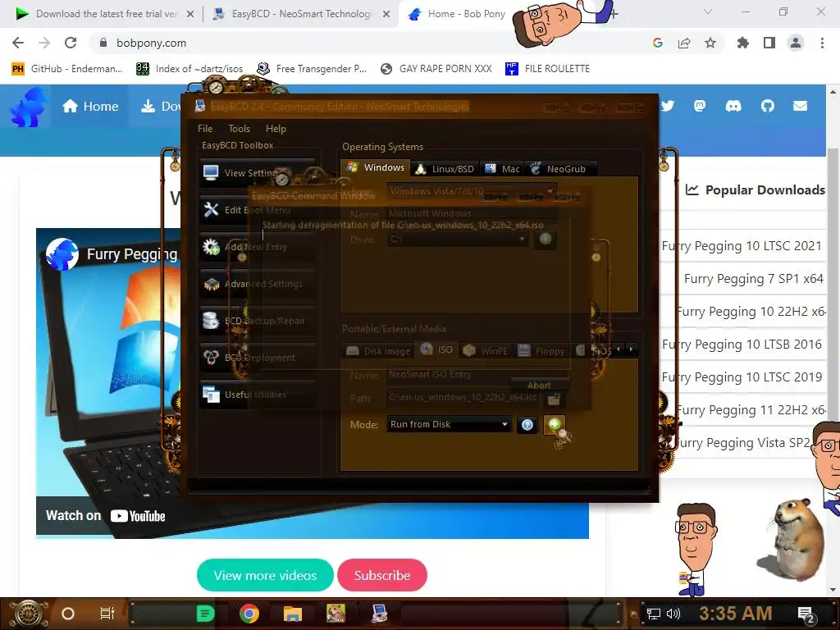Open the Index of ~dartz/isos bookmark
840x630 pixels.
[189, 69]
